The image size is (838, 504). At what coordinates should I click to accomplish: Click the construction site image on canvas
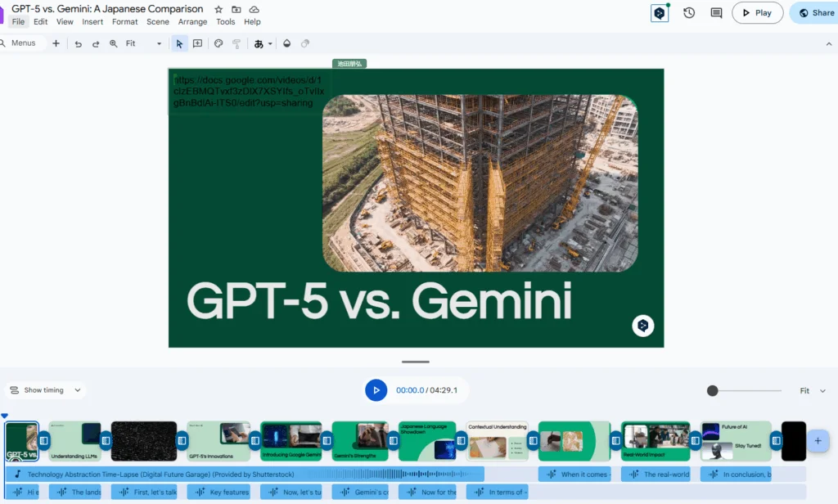480,183
